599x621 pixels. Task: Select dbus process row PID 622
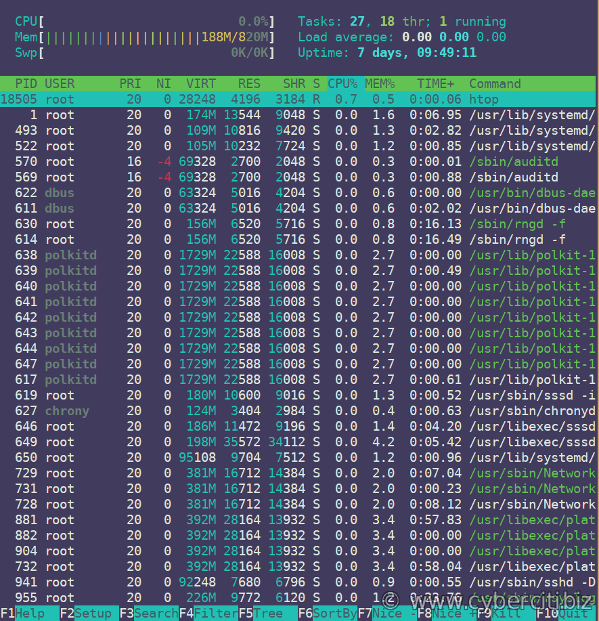(298, 192)
